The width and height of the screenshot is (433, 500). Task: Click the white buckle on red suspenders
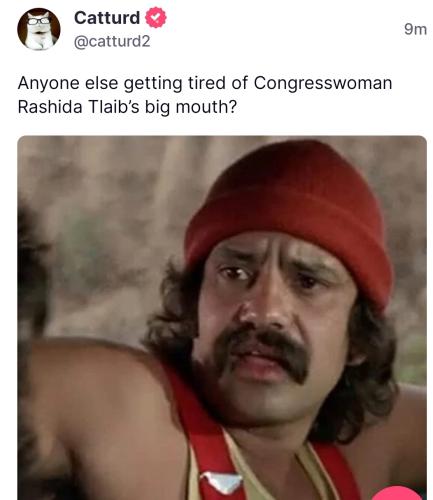click(221, 482)
